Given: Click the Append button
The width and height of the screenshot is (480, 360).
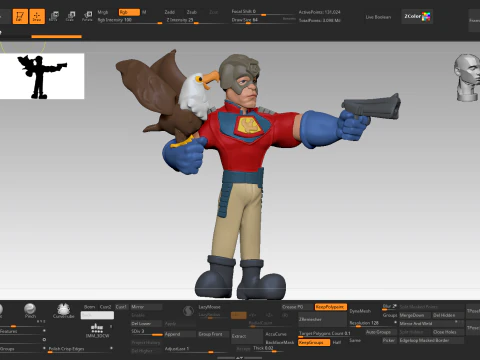Looking at the screenshot, I should click(x=180, y=334).
